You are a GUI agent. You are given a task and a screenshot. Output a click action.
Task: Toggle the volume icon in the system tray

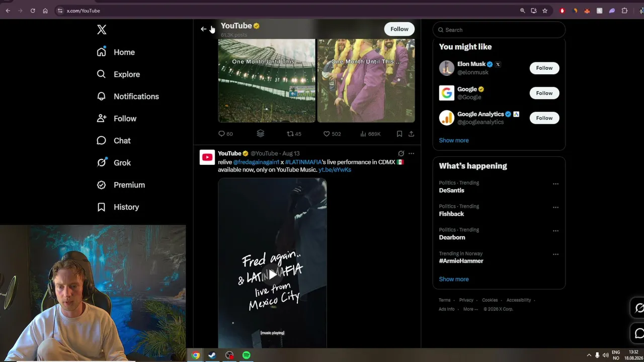605,355
